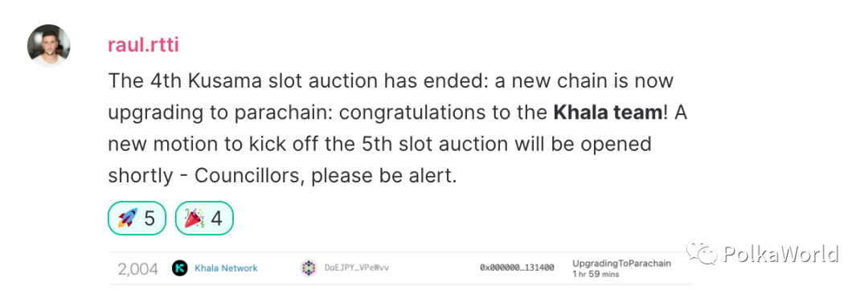Click the 0x000000…131400 hash value
The image size is (868, 290).
[x=517, y=268]
